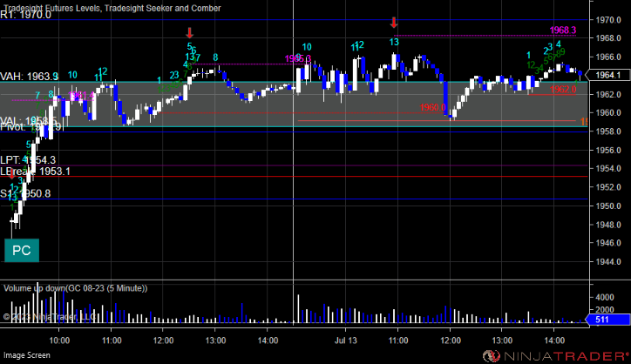The image size is (631, 364).
Task: Click the 1966.0 price axis label
Action: pyautogui.click(x=610, y=57)
